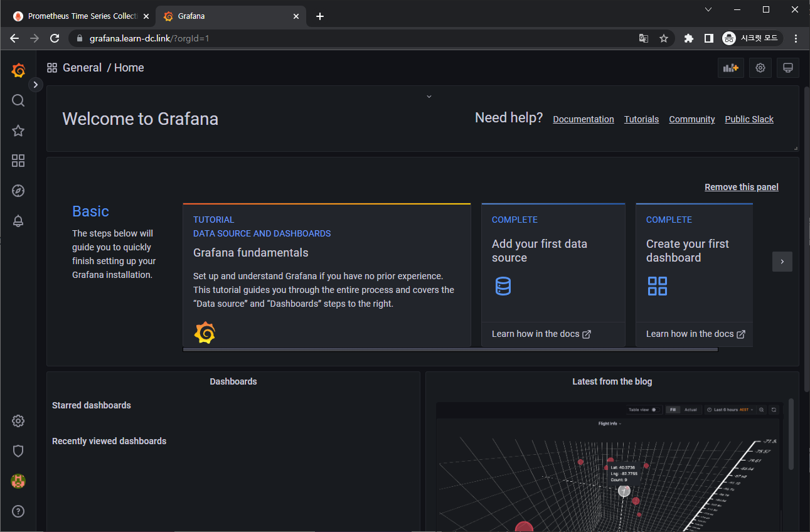This screenshot has width=810, height=532.
Task: Toggle the cycle view mode monitor button
Action: [788, 68]
